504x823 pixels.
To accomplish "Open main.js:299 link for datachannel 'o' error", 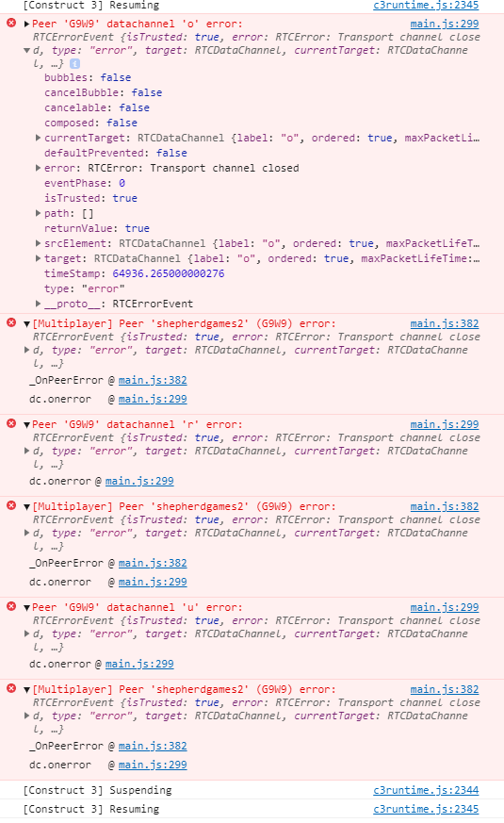I will click(445, 24).
